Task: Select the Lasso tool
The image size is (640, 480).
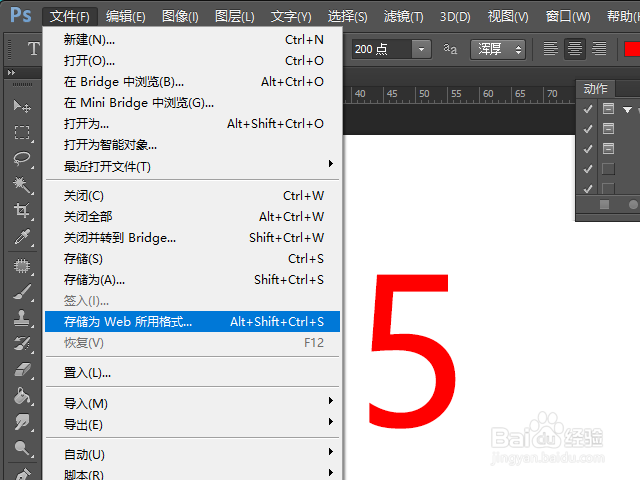Action: (22, 159)
